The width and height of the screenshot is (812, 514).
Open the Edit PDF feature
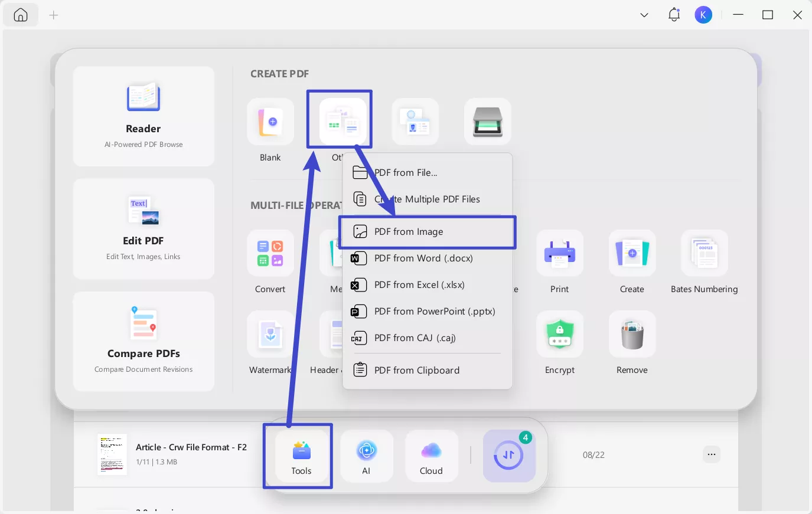tap(143, 228)
